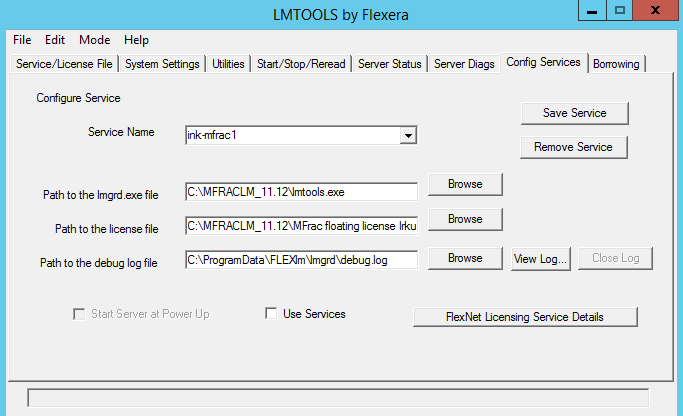This screenshot has width=683, height=416.
Task: Go to Start/Stop/Reread tab
Action: tap(301, 64)
